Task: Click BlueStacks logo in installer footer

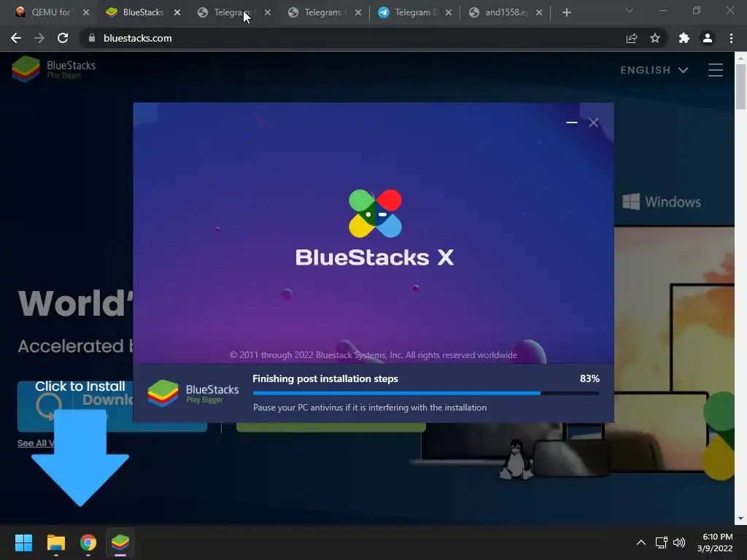Action: (x=193, y=393)
